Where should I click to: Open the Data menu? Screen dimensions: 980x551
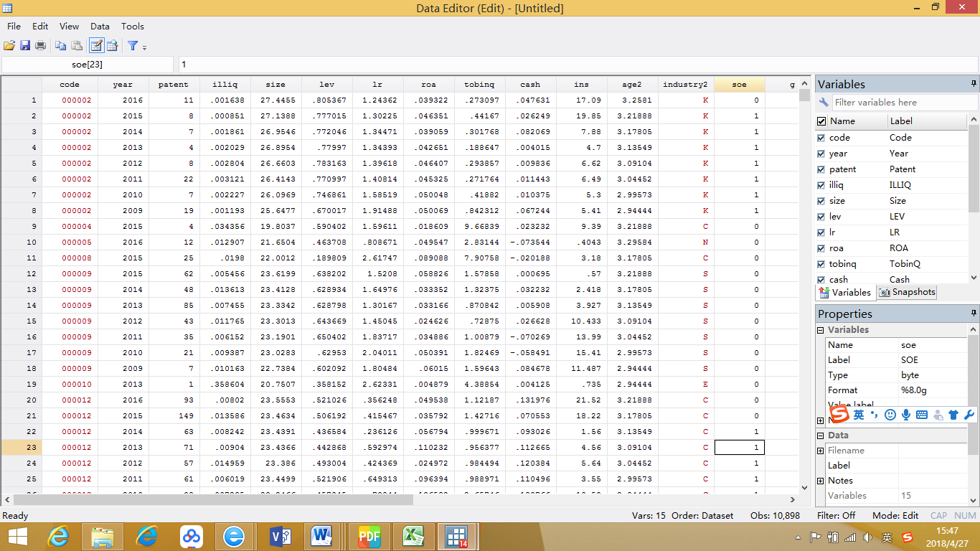click(100, 26)
